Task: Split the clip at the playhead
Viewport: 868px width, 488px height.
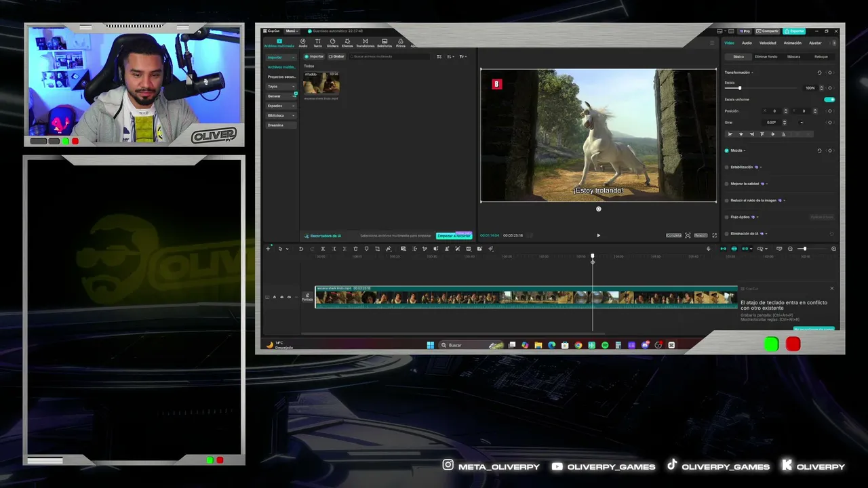Action: pyautogui.click(x=323, y=249)
